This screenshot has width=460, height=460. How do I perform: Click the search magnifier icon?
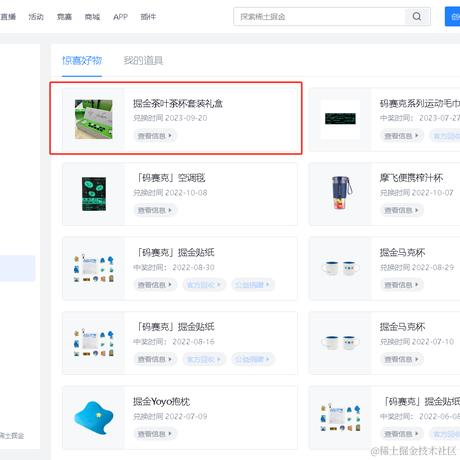417,16
